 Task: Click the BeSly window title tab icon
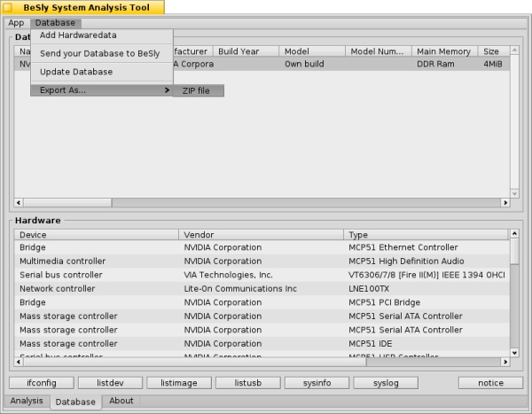pyautogui.click(x=9, y=7)
